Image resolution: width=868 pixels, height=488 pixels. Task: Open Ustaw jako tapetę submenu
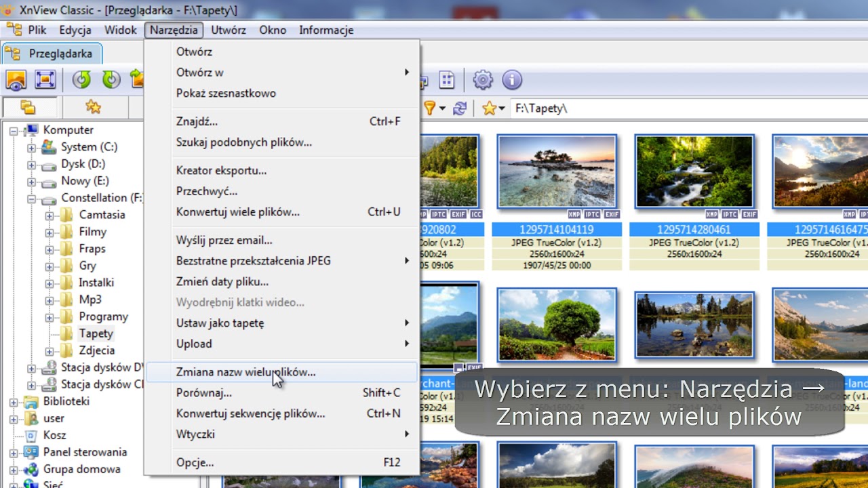tap(282, 323)
